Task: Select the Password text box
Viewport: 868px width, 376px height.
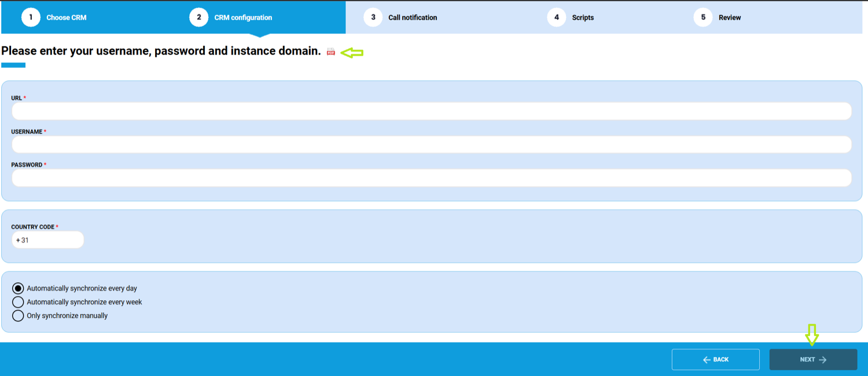Action: point(432,178)
